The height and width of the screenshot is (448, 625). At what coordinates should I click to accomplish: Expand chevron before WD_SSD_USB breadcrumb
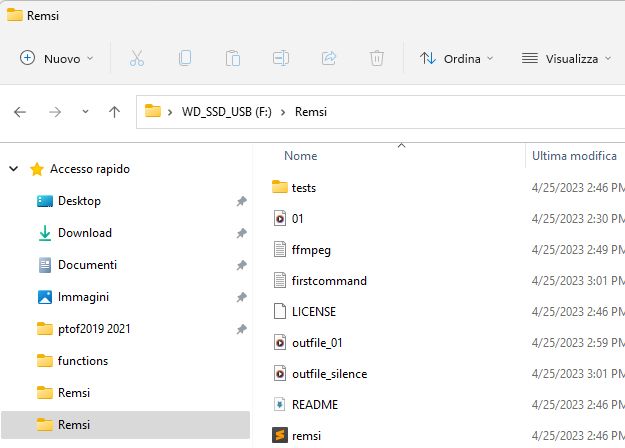coord(170,112)
